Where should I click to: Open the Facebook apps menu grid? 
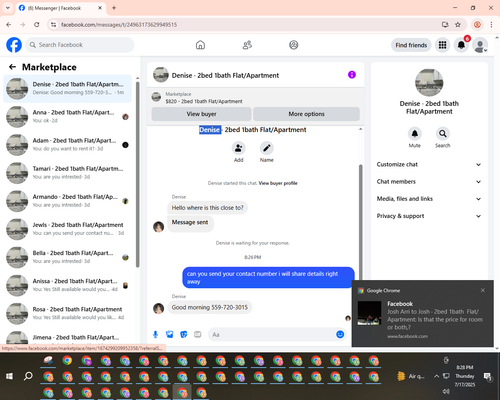pyautogui.click(x=442, y=45)
